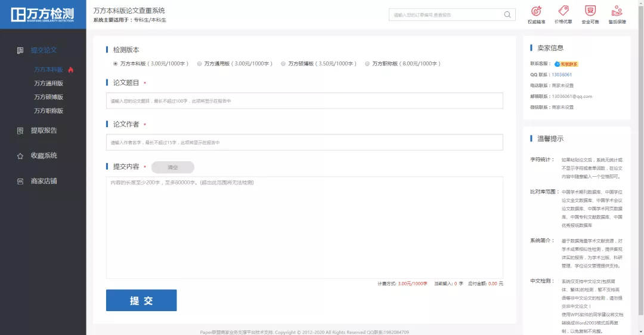
Task: Open 商家店铺 in the sidebar
Action: [44, 181]
